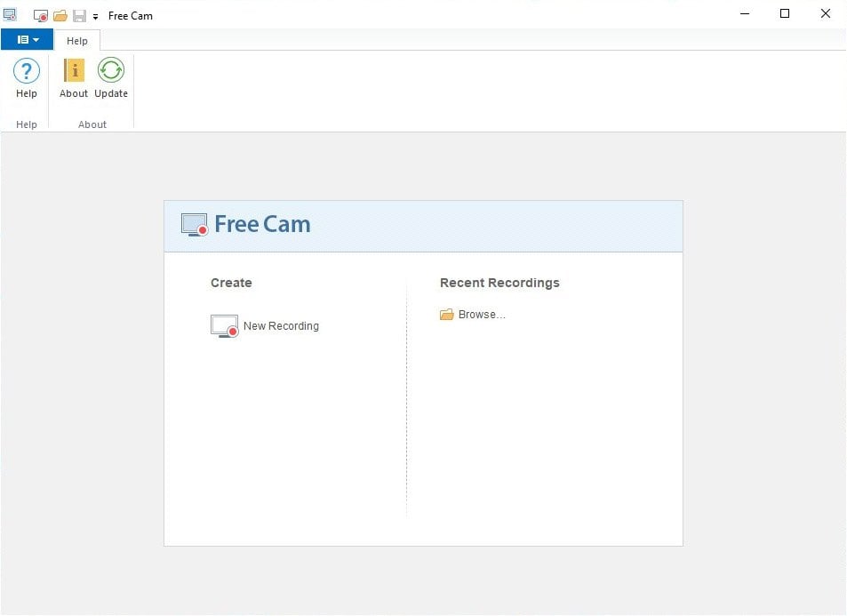
Task: Click the New Recording text link
Action: click(x=281, y=326)
